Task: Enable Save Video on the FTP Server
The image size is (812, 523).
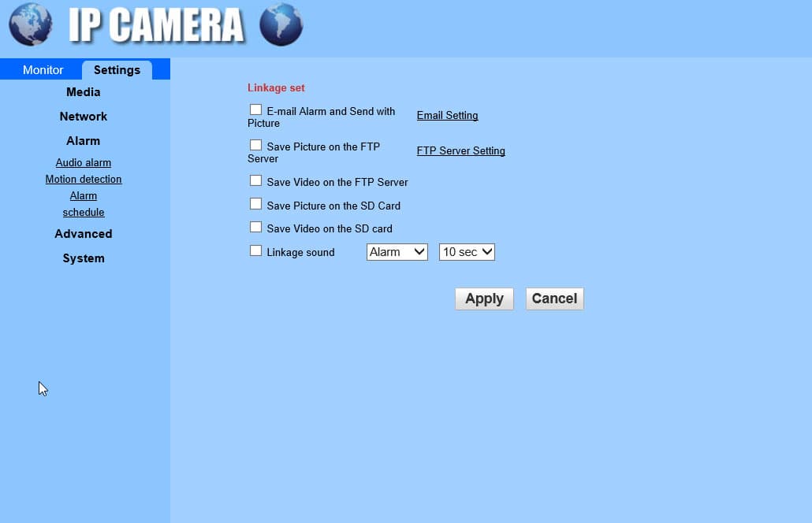Action: click(x=256, y=180)
